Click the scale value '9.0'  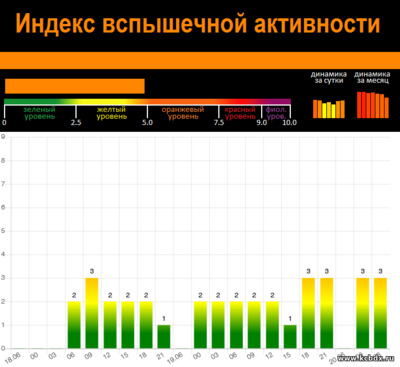click(x=262, y=123)
